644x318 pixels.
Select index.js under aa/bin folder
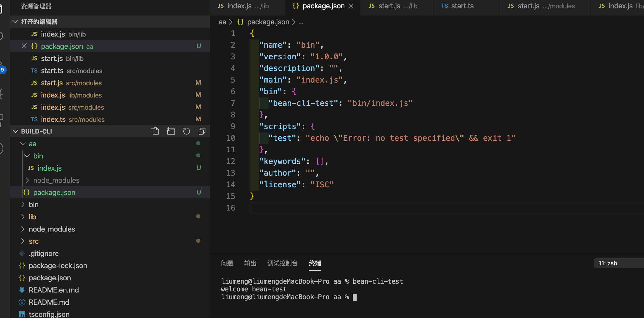coord(110,168)
